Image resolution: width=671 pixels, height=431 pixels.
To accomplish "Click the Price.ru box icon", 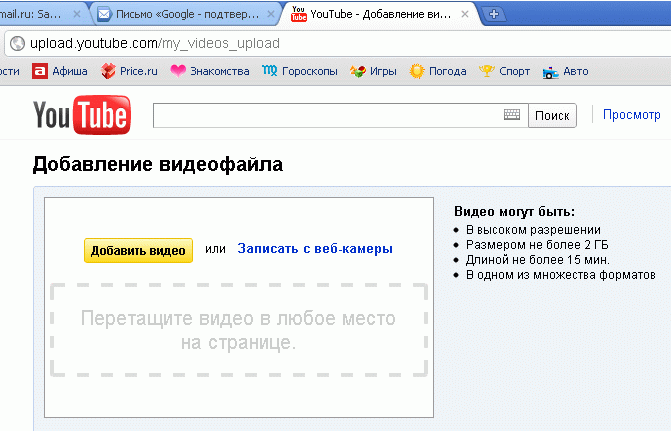I will pyautogui.click(x=108, y=71).
